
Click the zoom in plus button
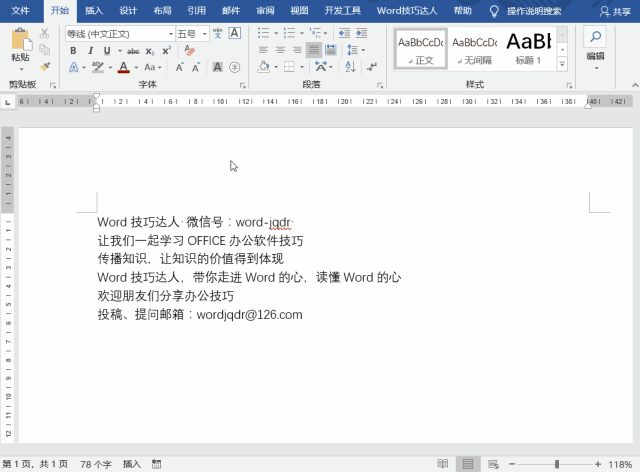pyautogui.click(x=598, y=464)
